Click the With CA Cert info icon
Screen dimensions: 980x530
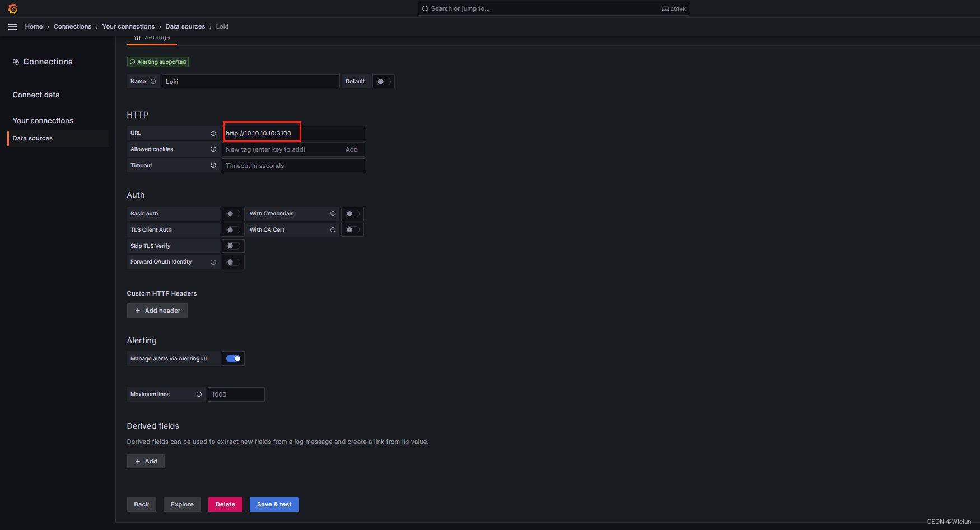point(333,230)
